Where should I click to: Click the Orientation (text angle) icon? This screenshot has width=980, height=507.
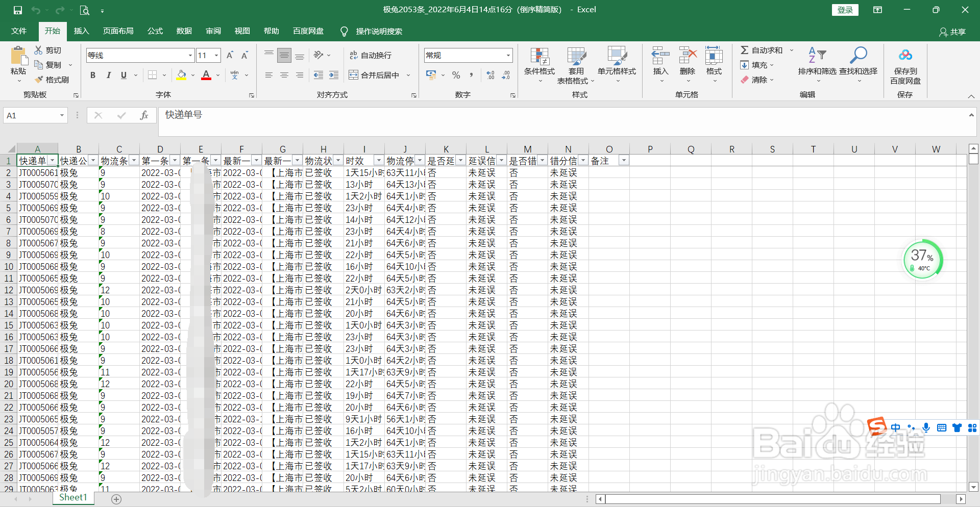319,55
